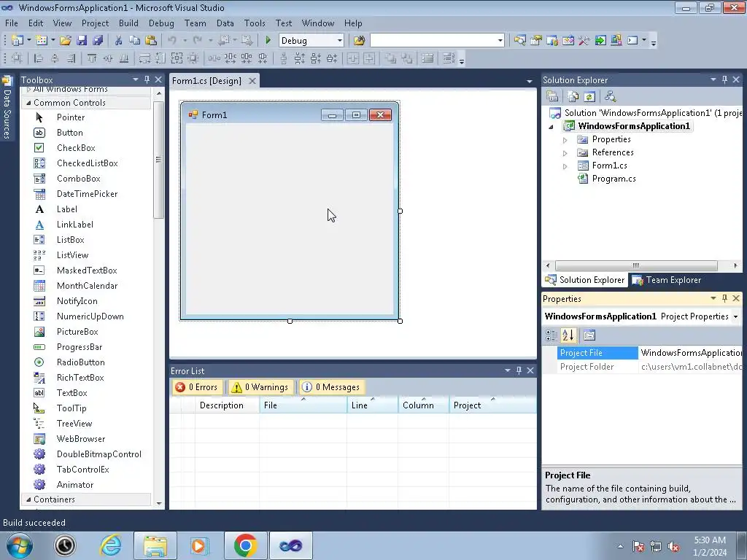This screenshot has width=747, height=560.
Task: Select the DateTimePicker control in Toolbox
Action: coord(87,194)
